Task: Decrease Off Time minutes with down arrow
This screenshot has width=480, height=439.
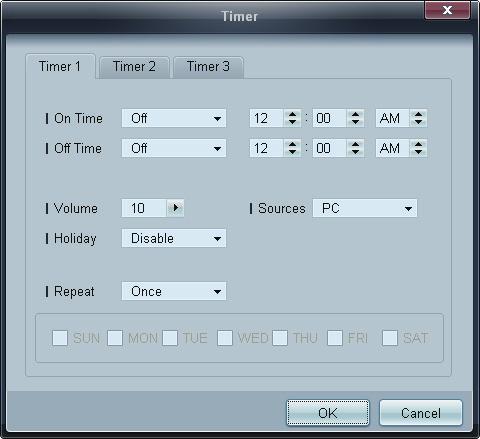Action: [355, 152]
